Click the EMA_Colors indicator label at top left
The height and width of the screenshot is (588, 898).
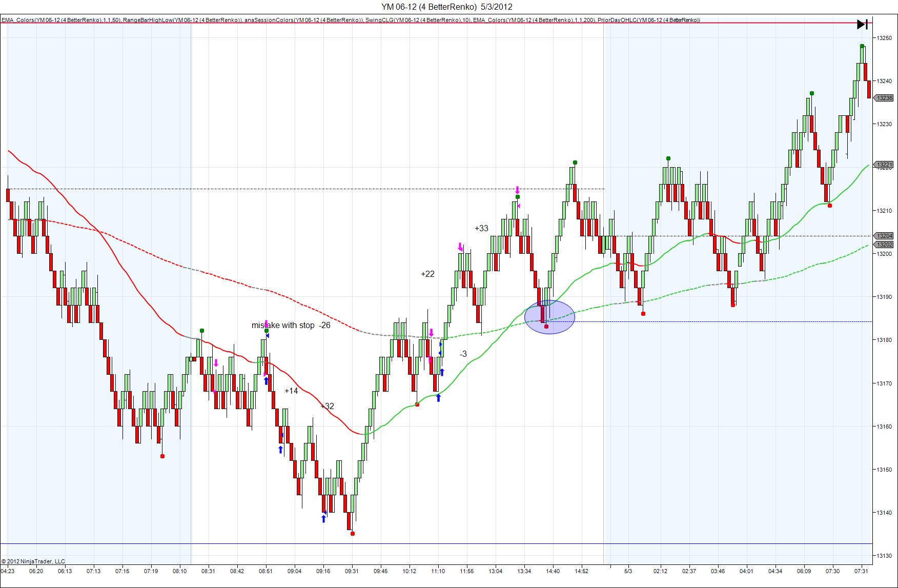60,20
